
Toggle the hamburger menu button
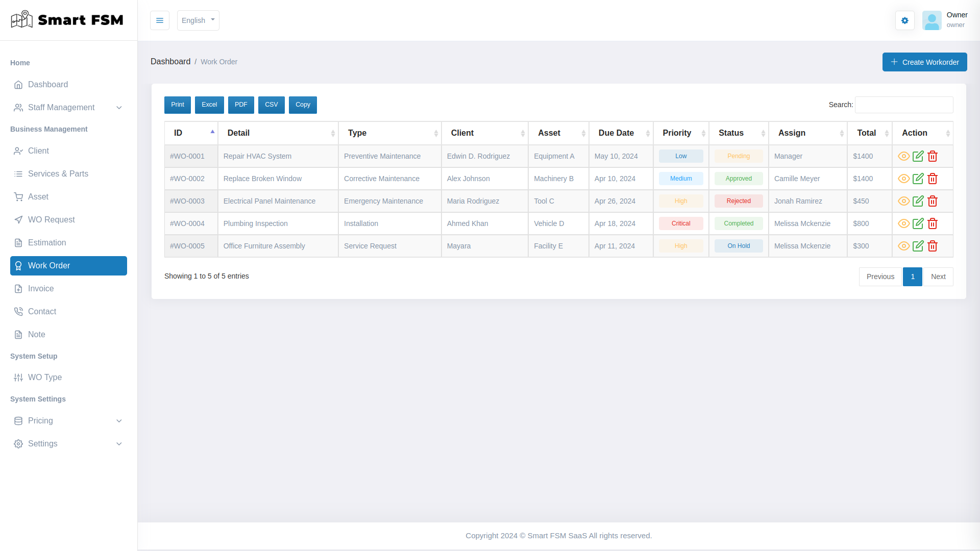(x=160, y=20)
